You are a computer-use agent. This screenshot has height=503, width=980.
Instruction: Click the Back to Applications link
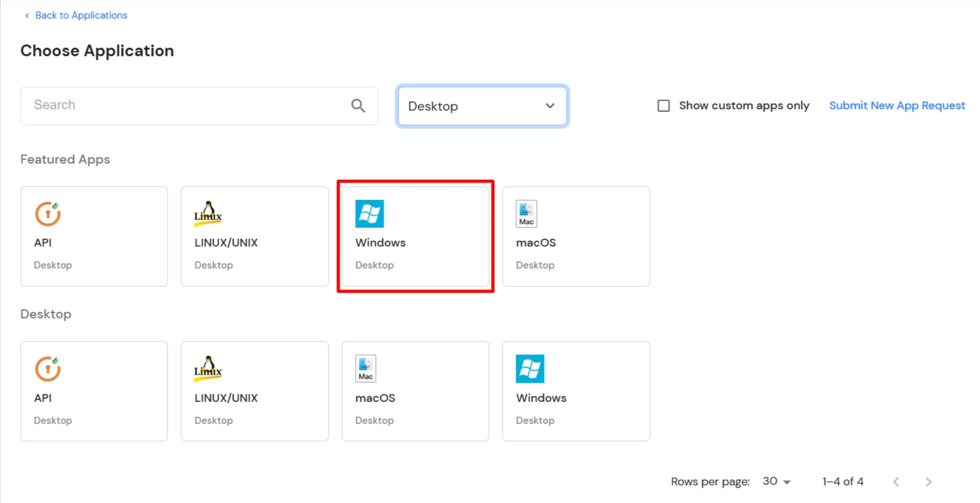click(x=76, y=15)
